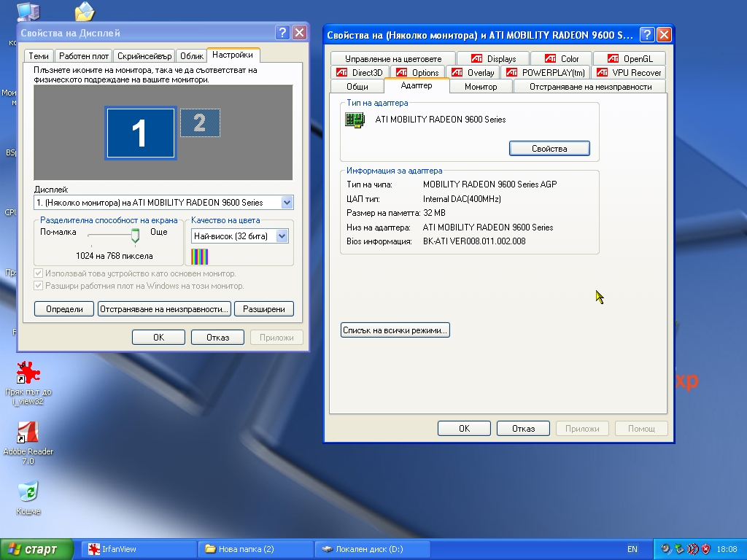Click the EN language indicator
Viewport: 747px width, 560px height.
click(632, 549)
